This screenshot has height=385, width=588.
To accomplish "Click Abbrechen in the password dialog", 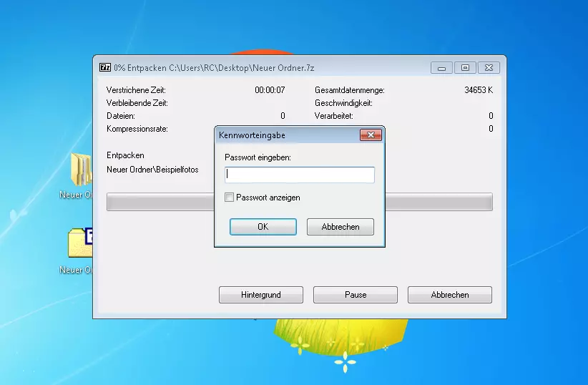I will coord(340,227).
